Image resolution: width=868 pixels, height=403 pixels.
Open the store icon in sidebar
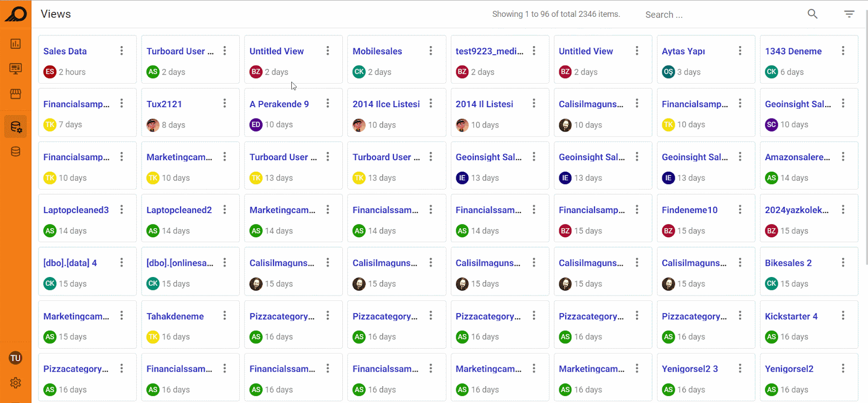(x=16, y=94)
